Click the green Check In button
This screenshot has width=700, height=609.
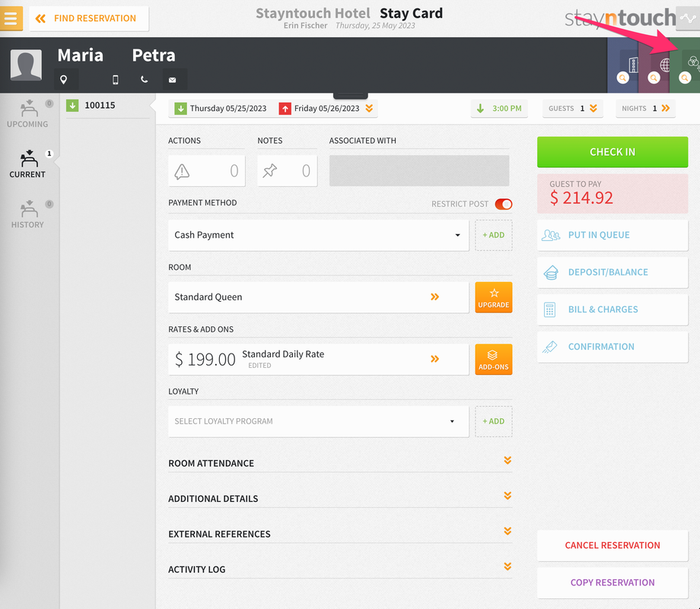click(612, 152)
